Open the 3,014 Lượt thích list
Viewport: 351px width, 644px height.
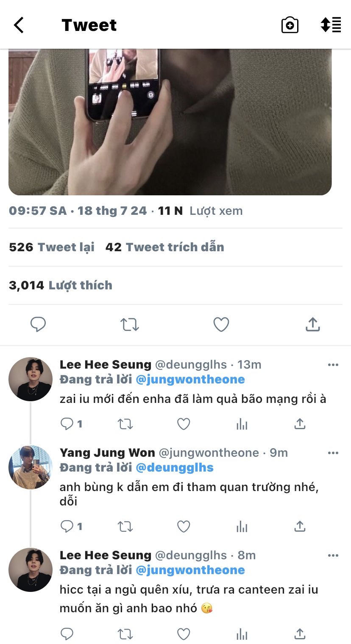pyautogui.click(x=61, y=285)
